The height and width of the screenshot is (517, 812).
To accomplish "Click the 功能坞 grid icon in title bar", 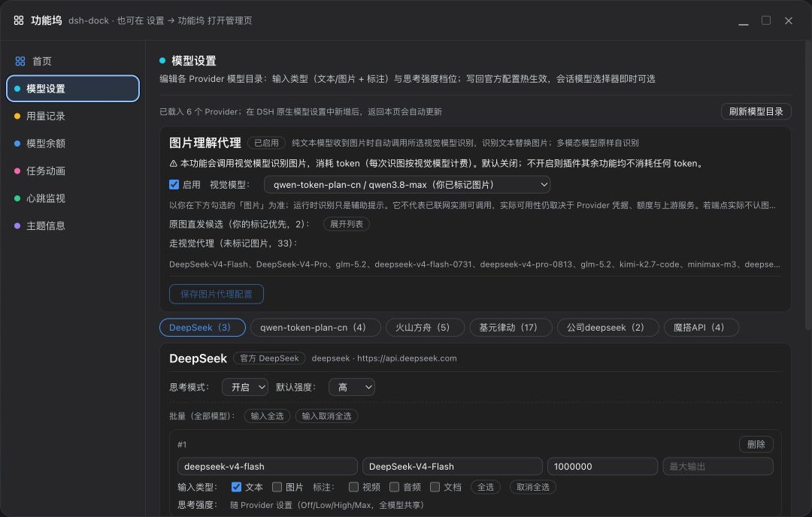I will click(19, 20).
